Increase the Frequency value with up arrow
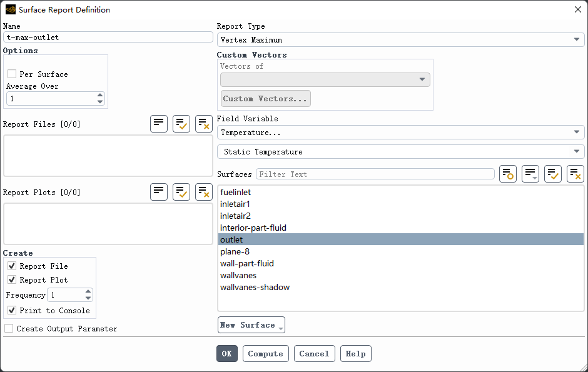The width and height of the screenshot is (588, 372). [88, 291]
